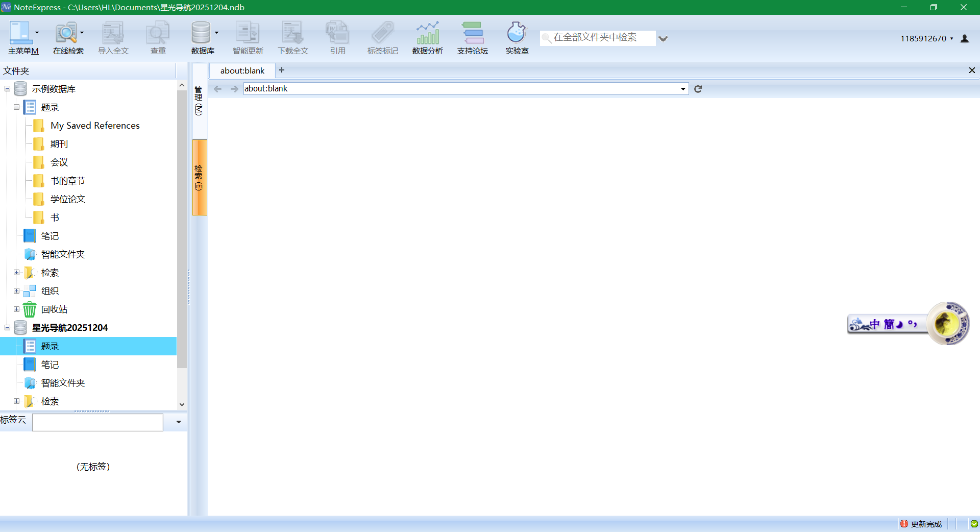
Task: Select the 检索 vertical side tab
Action: pos(199,177)
